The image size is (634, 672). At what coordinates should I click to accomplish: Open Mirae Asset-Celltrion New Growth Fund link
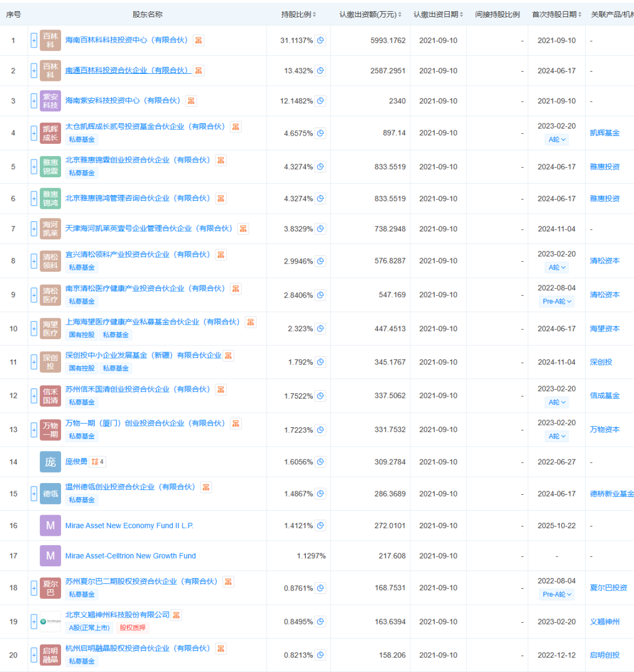pyautogui.click(x=130, y=556)
